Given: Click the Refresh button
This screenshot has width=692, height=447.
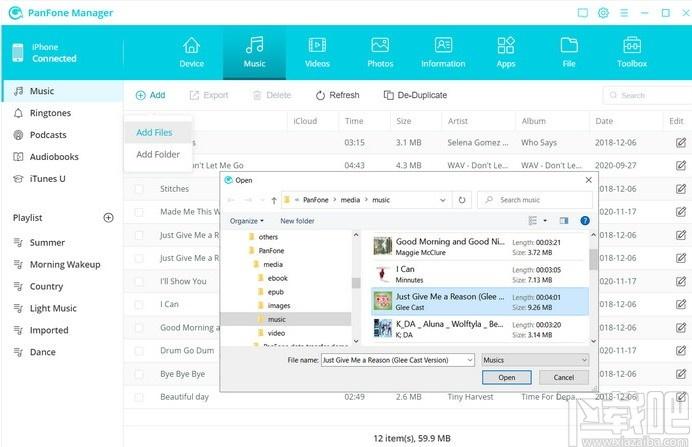Looking at the screenshot, I should (338, 95).
